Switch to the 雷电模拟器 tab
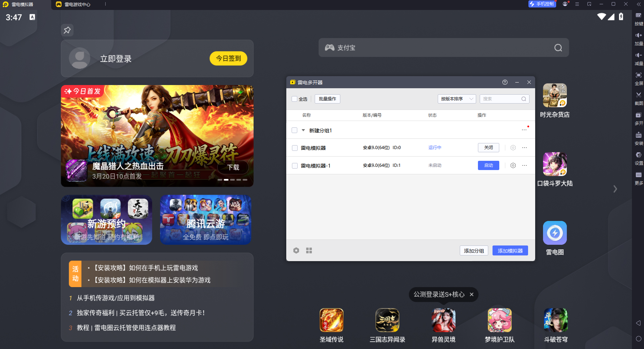 [26, 5]
